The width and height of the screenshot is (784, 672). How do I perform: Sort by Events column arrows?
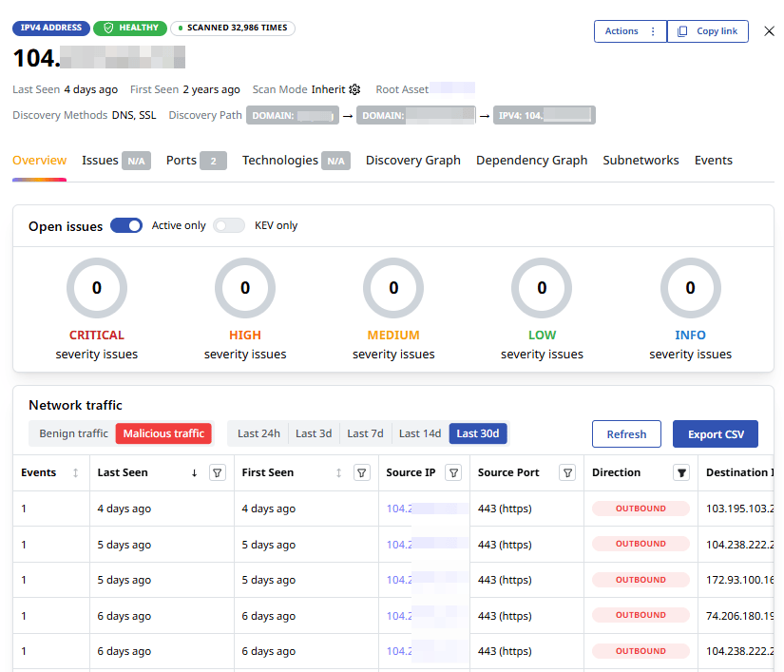(x=75, y=472)
